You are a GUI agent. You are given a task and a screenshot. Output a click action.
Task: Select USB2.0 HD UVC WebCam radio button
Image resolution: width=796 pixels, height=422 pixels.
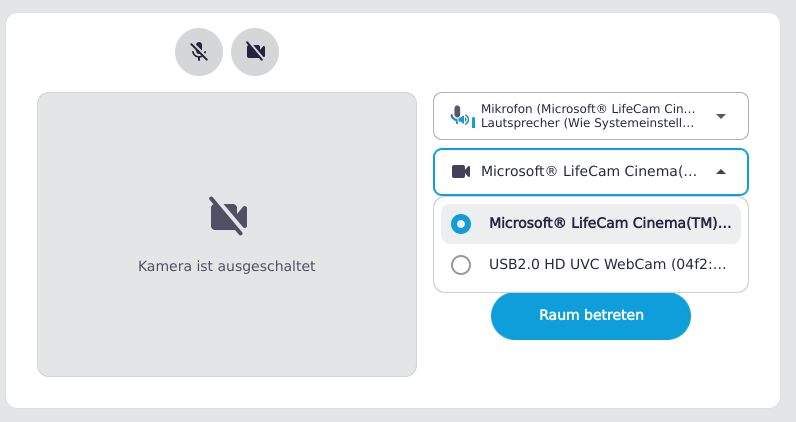click(461, 265)
